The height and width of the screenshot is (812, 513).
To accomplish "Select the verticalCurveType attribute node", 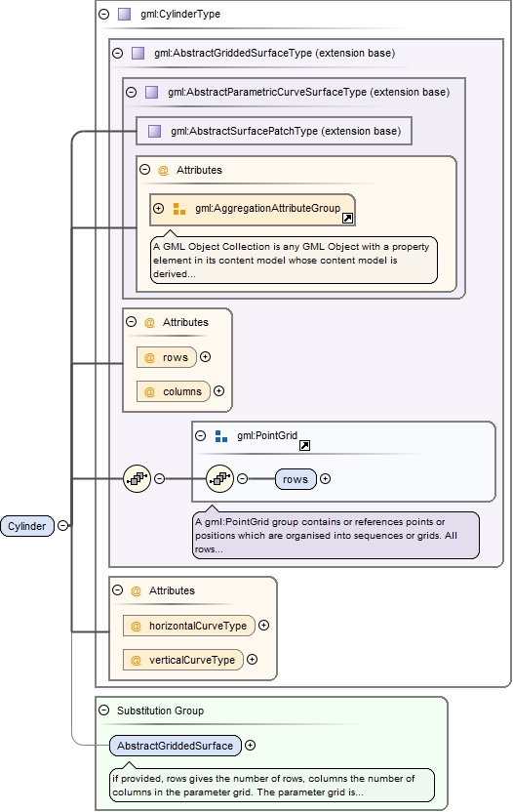I will click(x=183, y=660).
